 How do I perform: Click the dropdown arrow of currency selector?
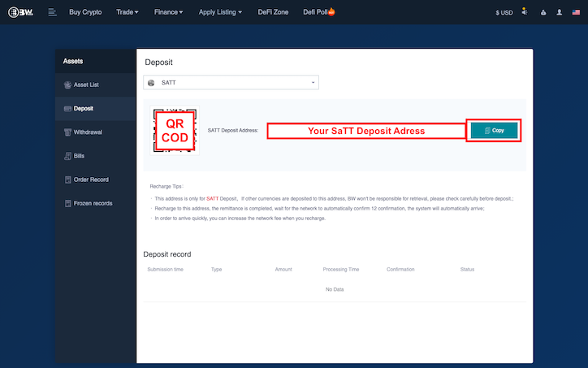(313, 83)
